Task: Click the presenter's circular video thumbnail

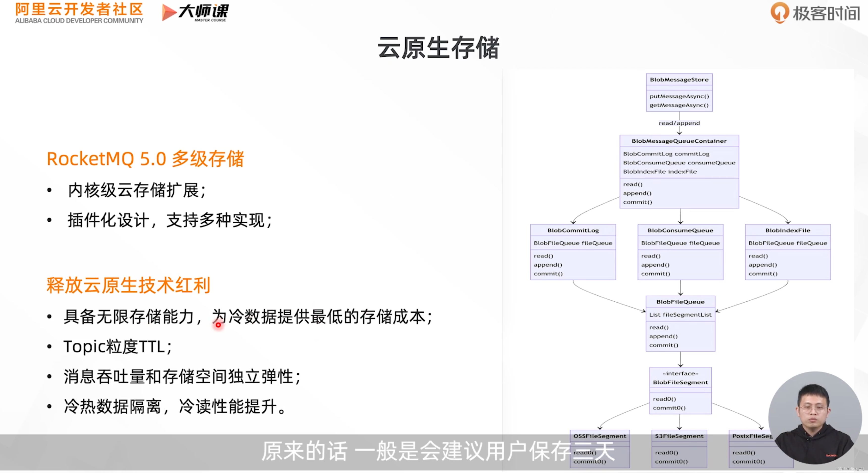Action: (x=815, y=418)
